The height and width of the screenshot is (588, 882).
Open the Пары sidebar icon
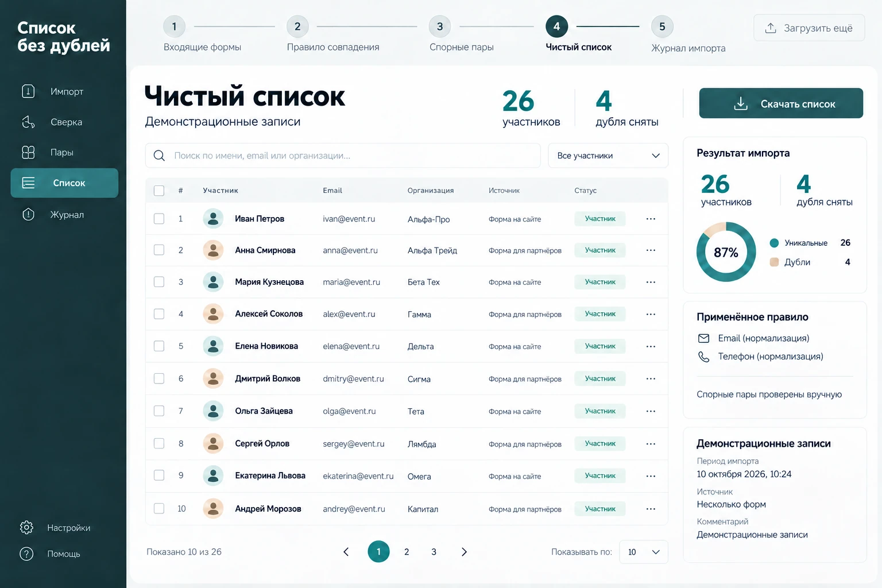(x=28, y=152)
